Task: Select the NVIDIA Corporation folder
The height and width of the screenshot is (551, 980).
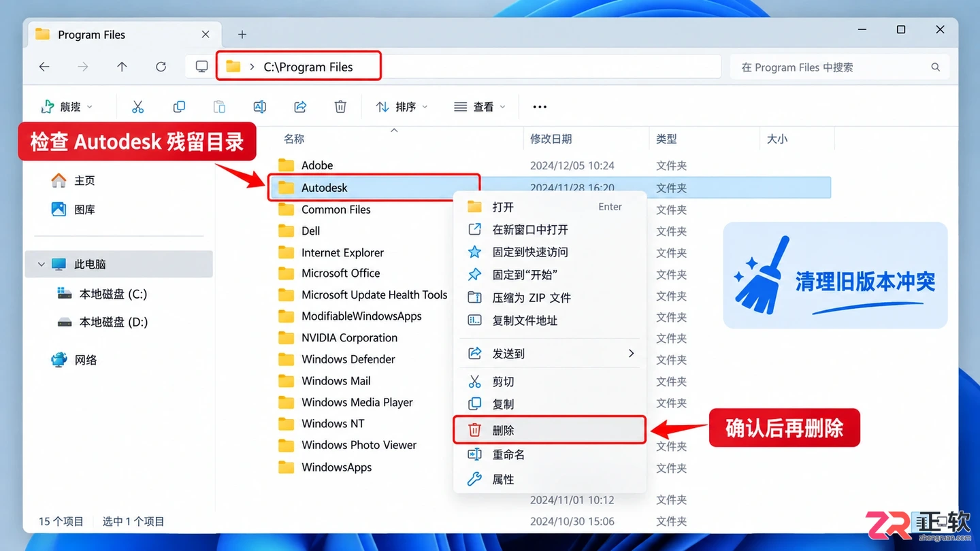Action: pyautogui.click(x=338, y=338)
